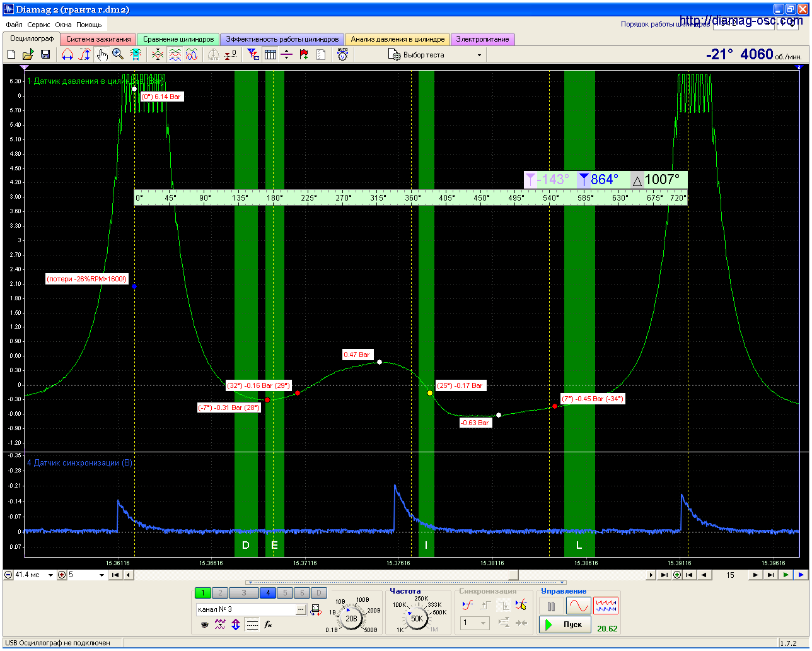This screenshot has height=651, width=812.
Task: Activate the hand pan tool
Action: (x=102, y=55)
